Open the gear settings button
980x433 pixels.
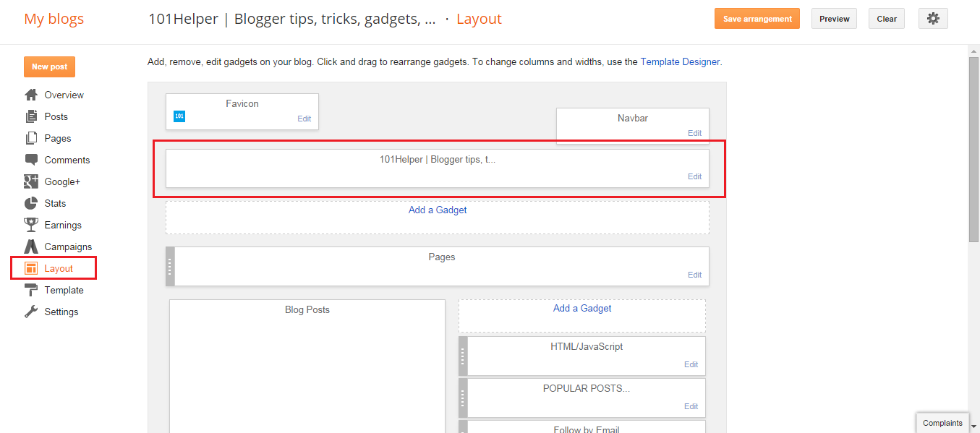click(x=933, y=19)
